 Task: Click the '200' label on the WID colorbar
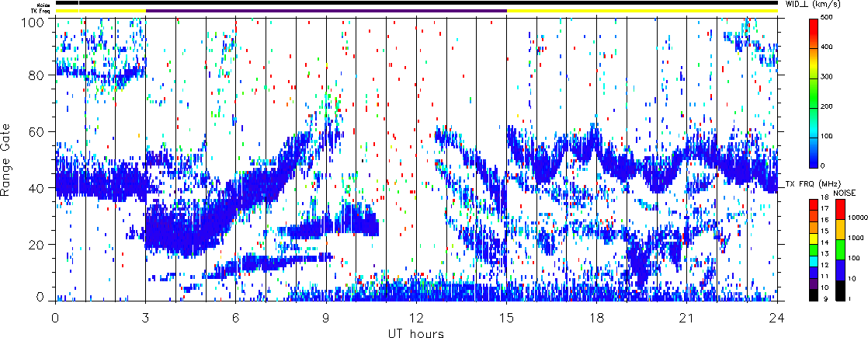click(x=828, y=107)
